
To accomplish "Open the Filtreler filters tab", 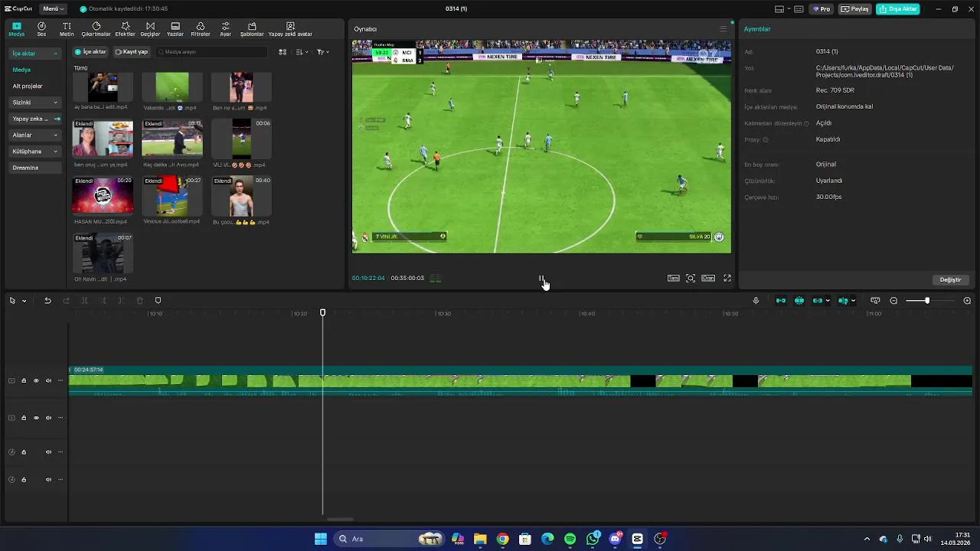I will (200, 29).
